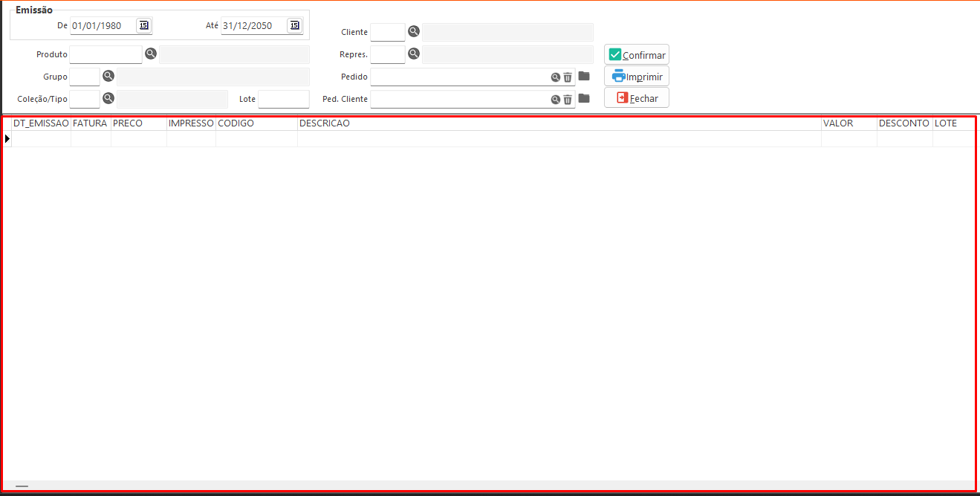Open the calendar picker for the De date
The width and height of the screenshot is (980, 496).
144,25
